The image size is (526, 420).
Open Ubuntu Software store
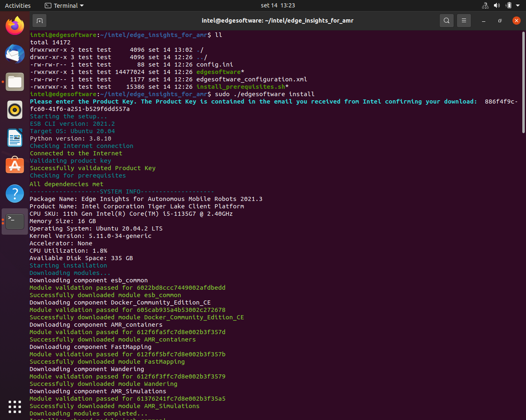(x=15, y=166)
